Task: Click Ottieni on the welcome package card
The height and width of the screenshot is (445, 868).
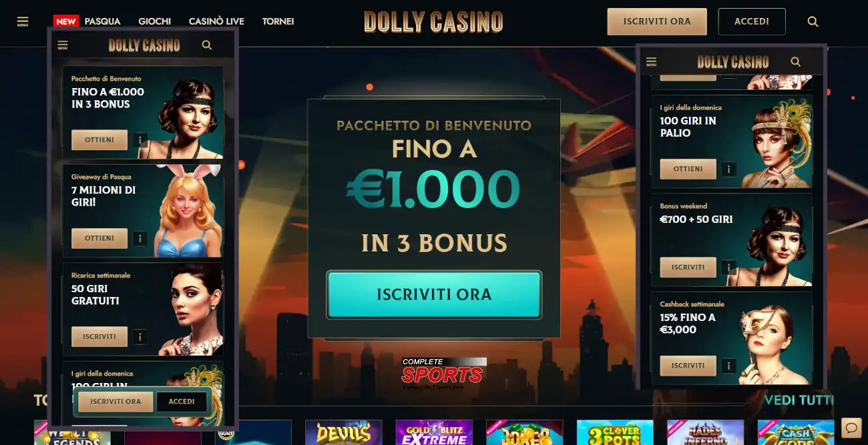Action: [99, 140]
